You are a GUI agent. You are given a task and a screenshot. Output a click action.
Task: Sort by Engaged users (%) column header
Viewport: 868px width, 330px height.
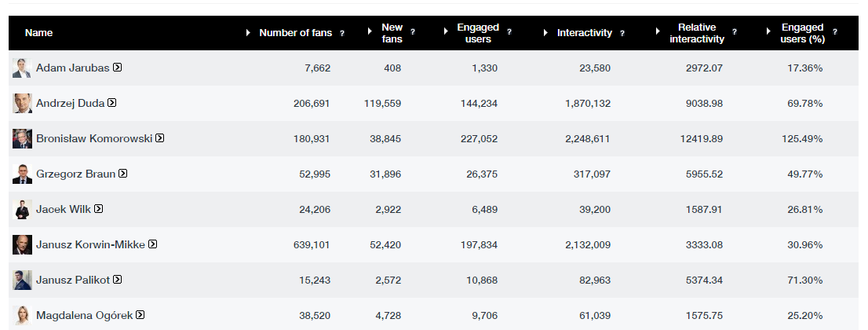802,33
